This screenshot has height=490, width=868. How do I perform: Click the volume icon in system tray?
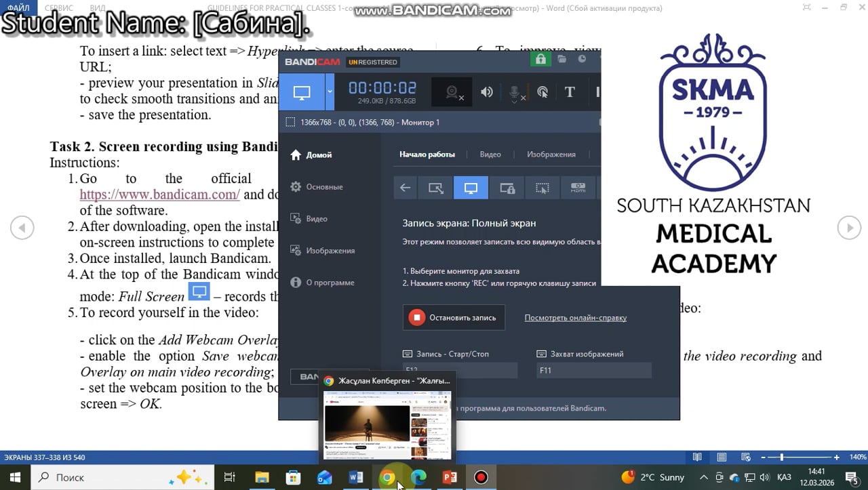pos(764,477)
